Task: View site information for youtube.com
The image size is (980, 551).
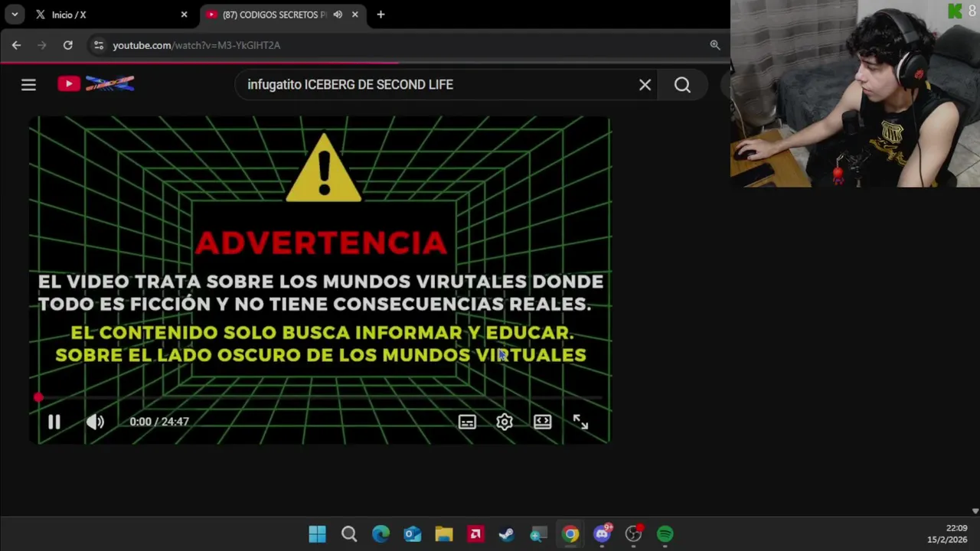Action: click(98, 45)
